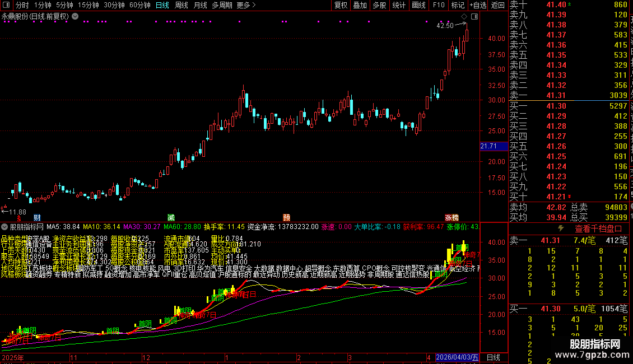Select the 15分钟 period

click(x=89, y=5)
